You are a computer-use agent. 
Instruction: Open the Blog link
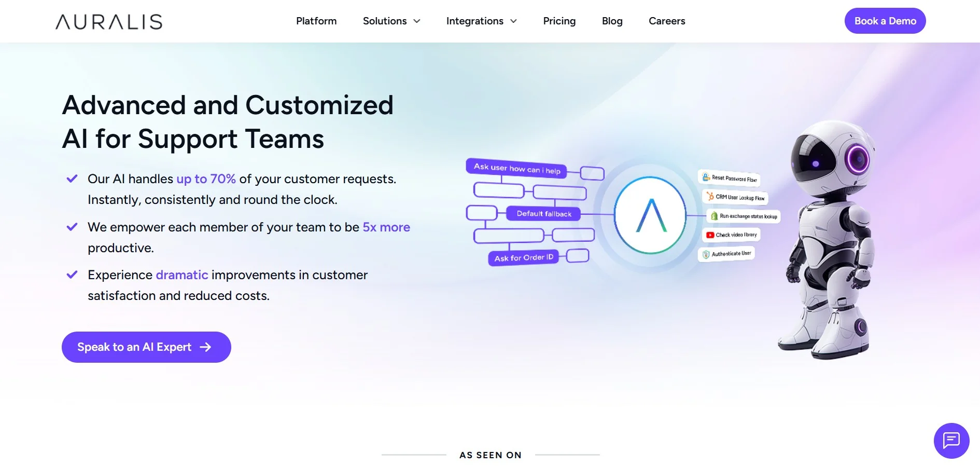pos(612,21)
